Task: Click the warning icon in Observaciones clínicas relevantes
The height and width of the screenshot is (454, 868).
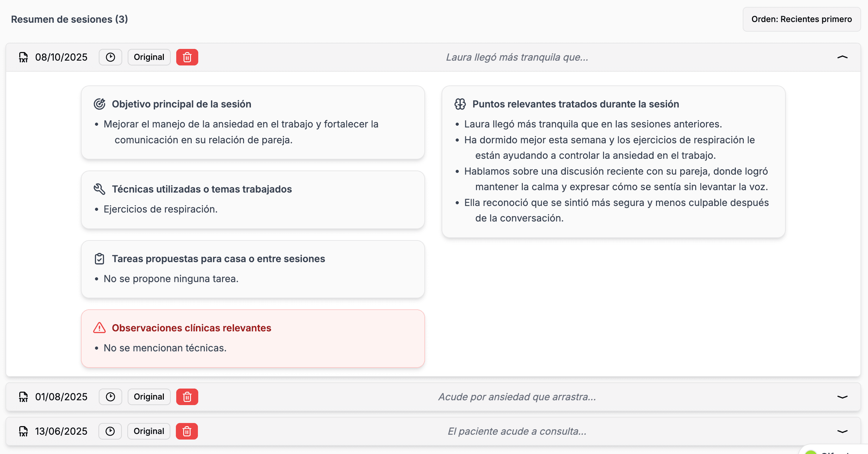Action: pyautogui.click(x=99, y=328)
